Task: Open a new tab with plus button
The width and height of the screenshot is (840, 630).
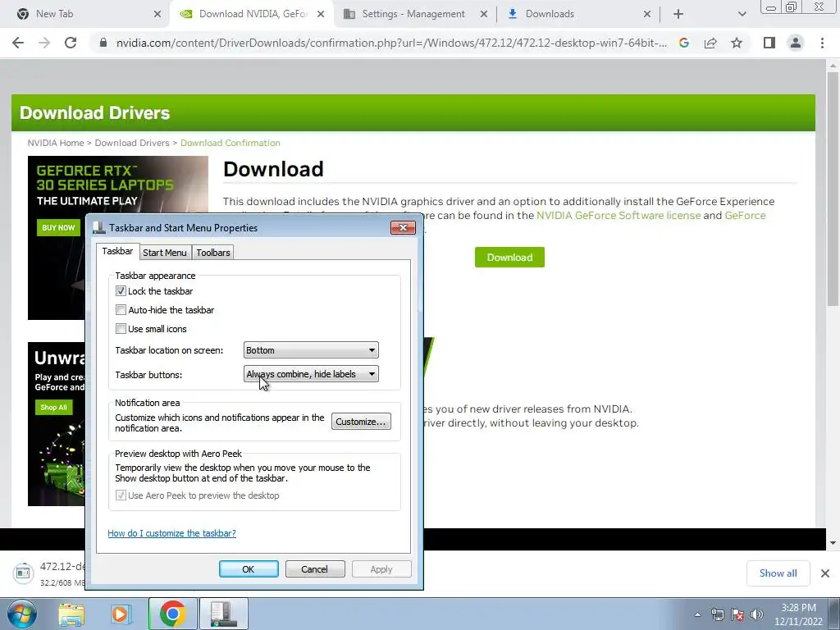Action: (678, 14)
